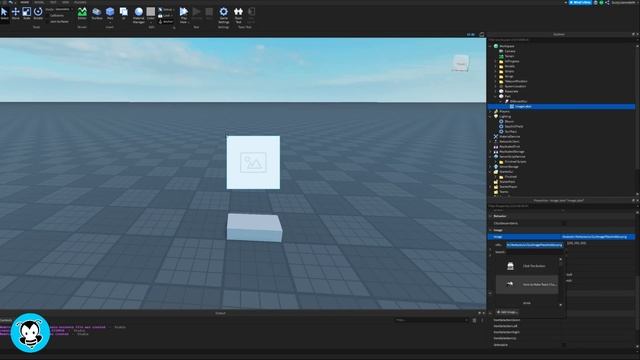This screenshot has width=640, height=360.
Task: Start a Team Test
Action: pos(238,15)
